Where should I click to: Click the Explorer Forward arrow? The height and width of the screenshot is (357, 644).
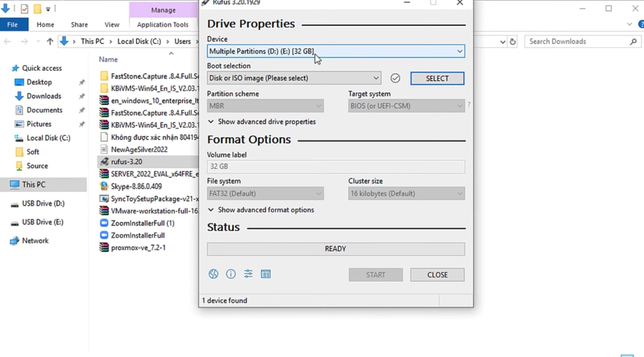[x=24, y=41]
